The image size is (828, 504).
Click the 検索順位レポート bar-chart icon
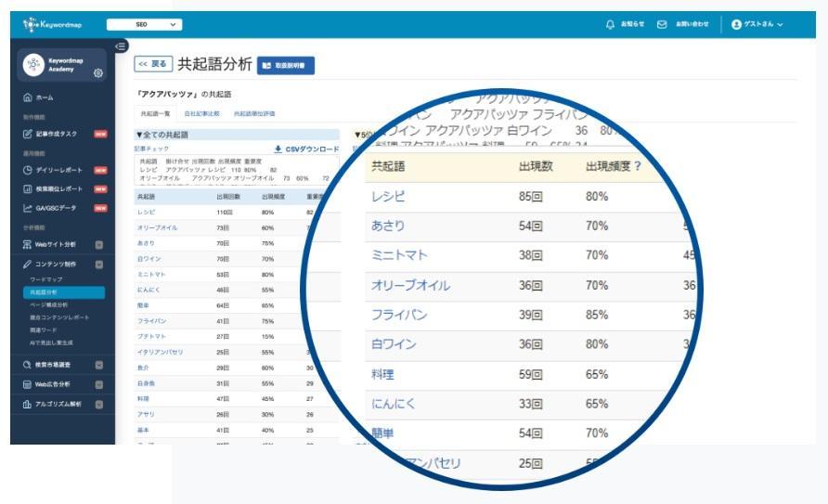28,189
